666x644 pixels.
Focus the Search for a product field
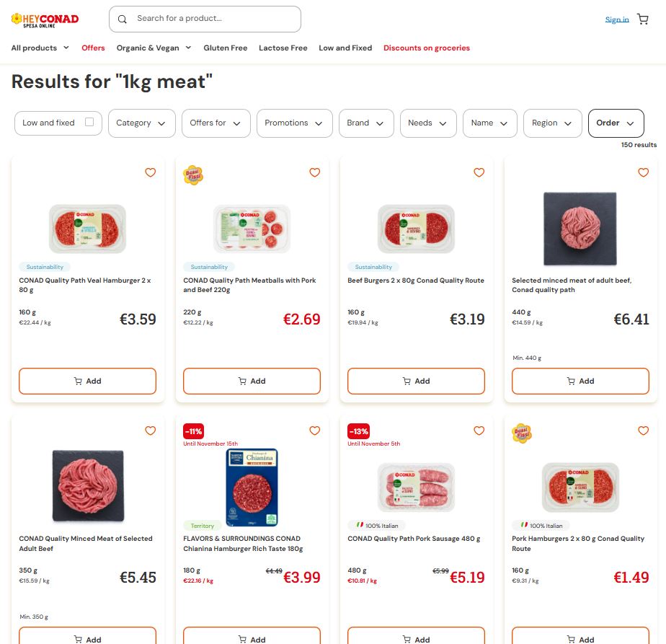click(205, 19)
